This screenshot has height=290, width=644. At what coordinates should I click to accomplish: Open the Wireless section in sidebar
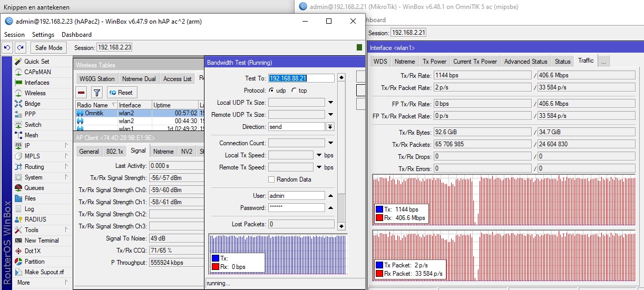[x=35, y=93]
